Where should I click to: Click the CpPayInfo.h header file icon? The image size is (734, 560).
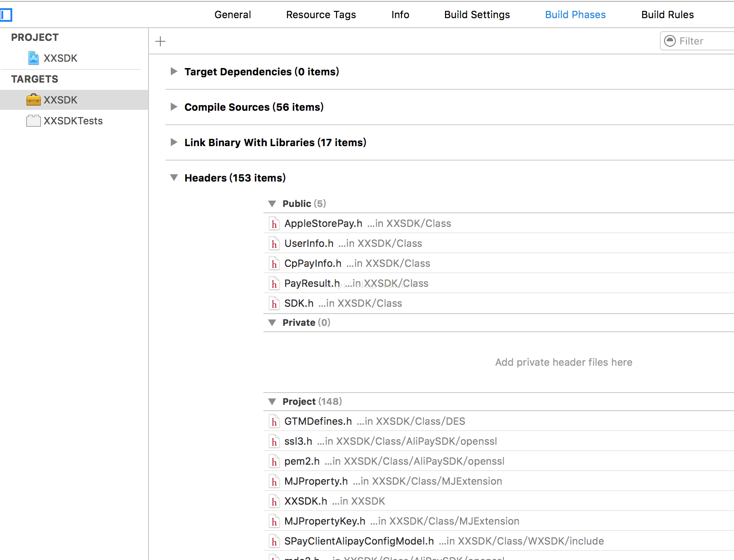click(274, 264)
